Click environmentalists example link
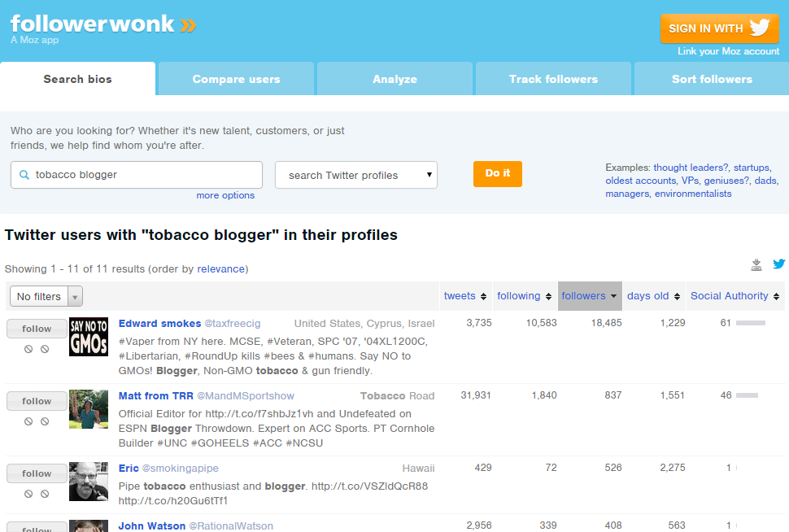This screenshot has width=789, height=532. 693,194
